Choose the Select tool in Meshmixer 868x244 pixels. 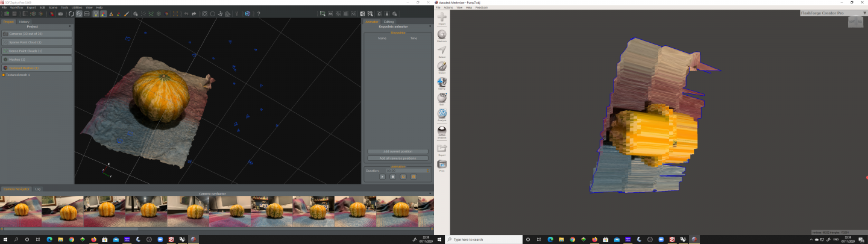point(442,51)
